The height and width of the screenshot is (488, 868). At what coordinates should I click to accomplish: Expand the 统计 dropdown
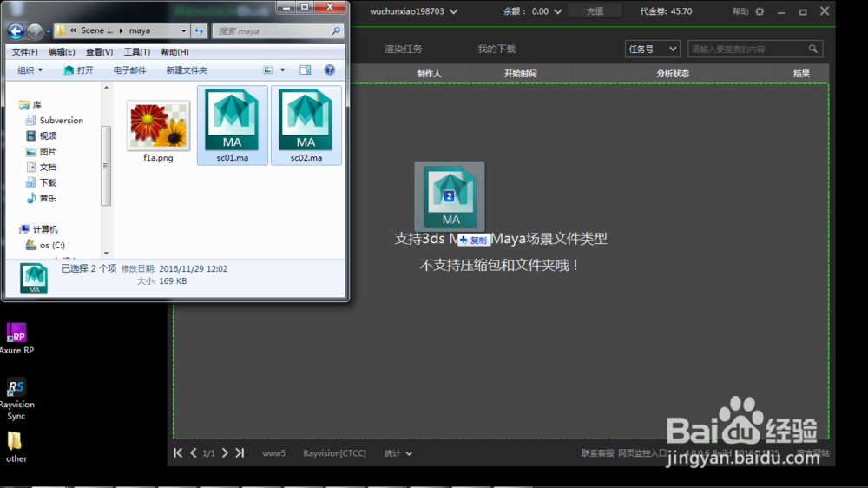click(x=398, y=453)
